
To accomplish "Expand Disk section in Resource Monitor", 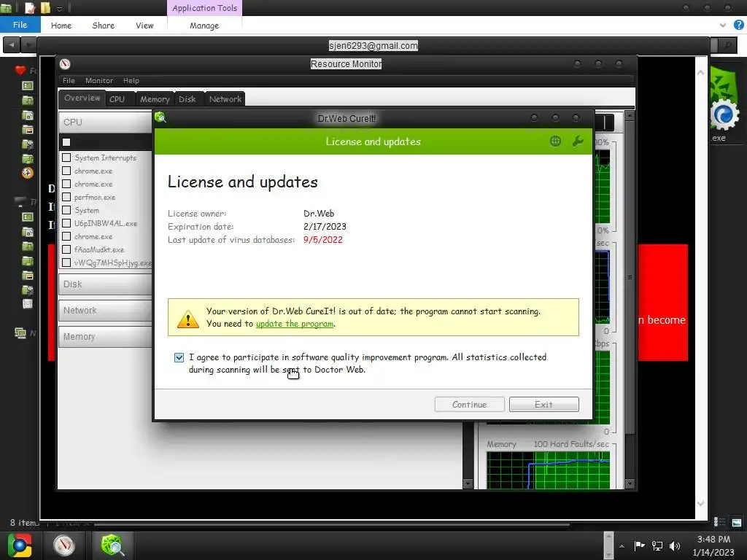I will point(105,284).
